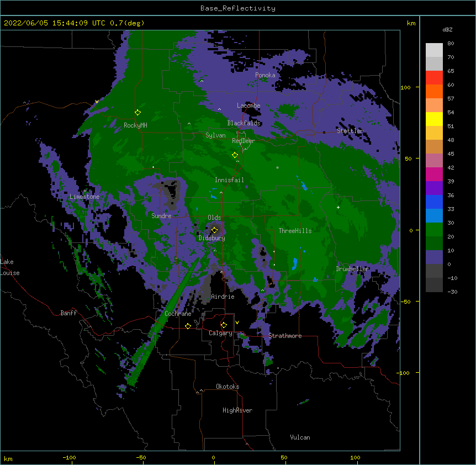The width and height of the screenshot is (476, 465).
Task: Select the Innisfail map label
Action: 229,180
